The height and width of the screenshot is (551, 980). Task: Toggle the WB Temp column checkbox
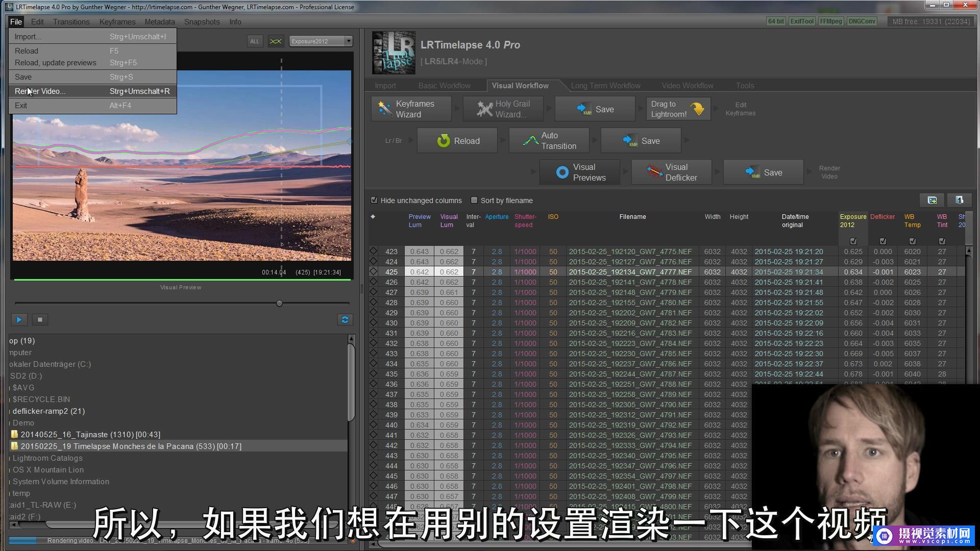[x=913, y=241]
